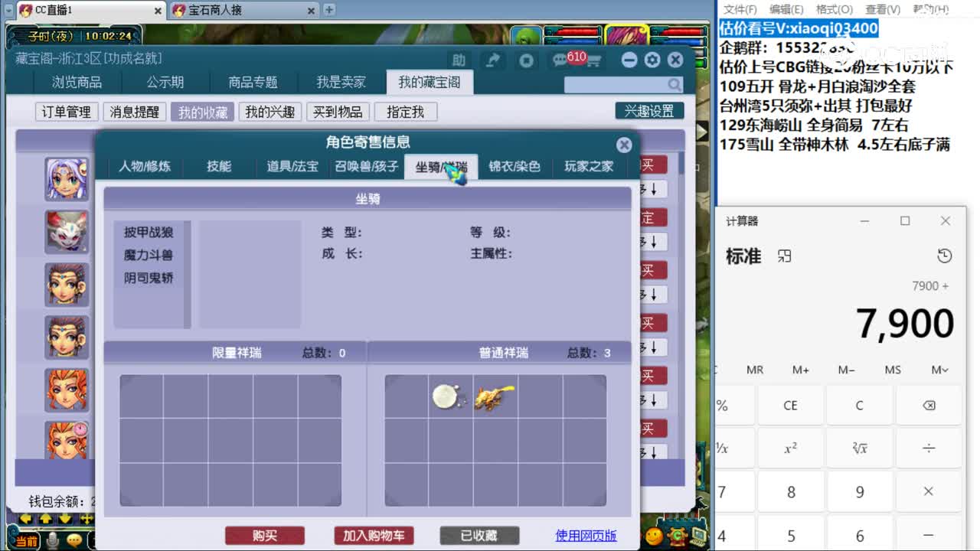980x551 pixels.
Task: Open the shopping cart icon
Action: click(x=593, y=60)
